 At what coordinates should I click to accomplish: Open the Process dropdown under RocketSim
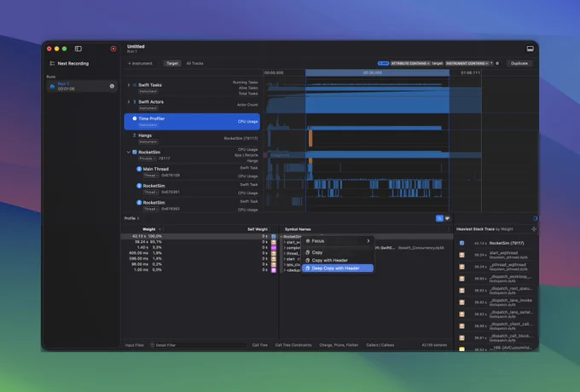click(x=148, y=159)
